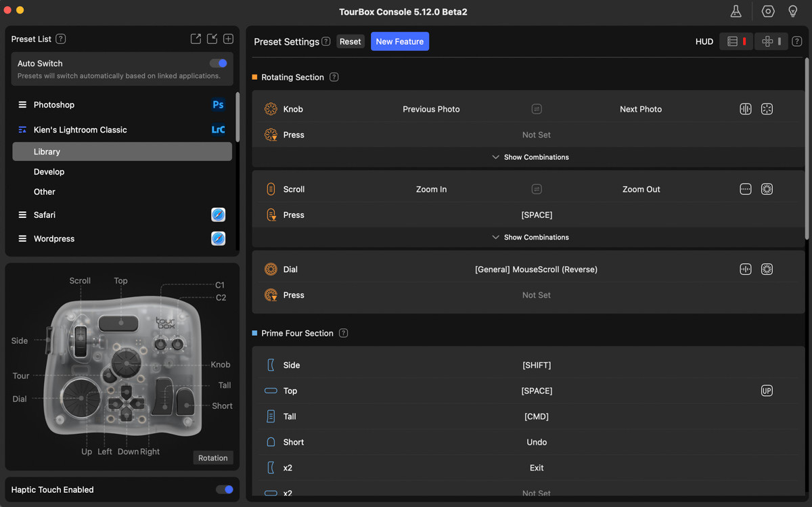Image resolution: width=812 pixels, height=507 pixels.
Task: Click the Reset button in Preset Settings
Action: click(350, 41)
